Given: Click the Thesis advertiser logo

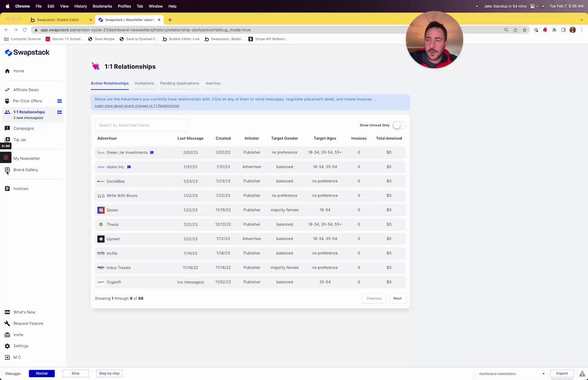Looking at the screenshot, I should tap(101, 225).
